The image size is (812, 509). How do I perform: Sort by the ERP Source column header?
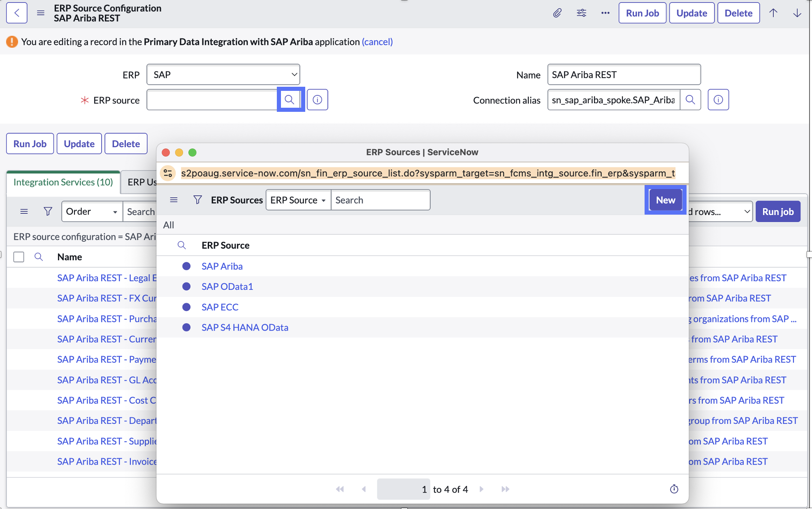pos(225,245)
